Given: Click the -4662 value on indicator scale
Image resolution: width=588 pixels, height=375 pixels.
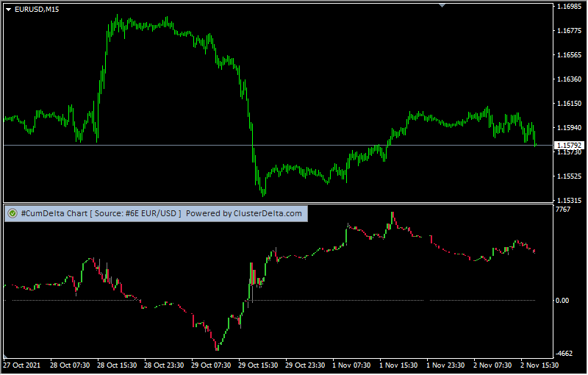Looking at the screenshot, I should point(564,354).
